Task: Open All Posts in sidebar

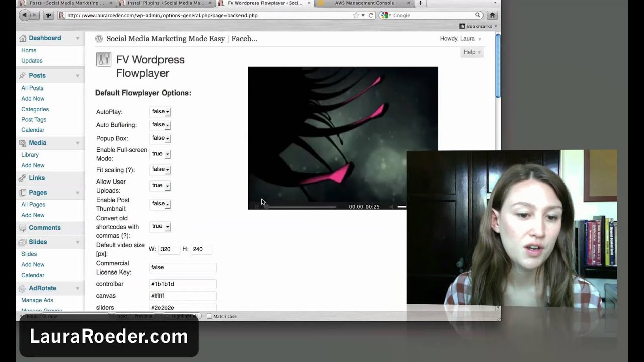Action: tap(32, 88)
